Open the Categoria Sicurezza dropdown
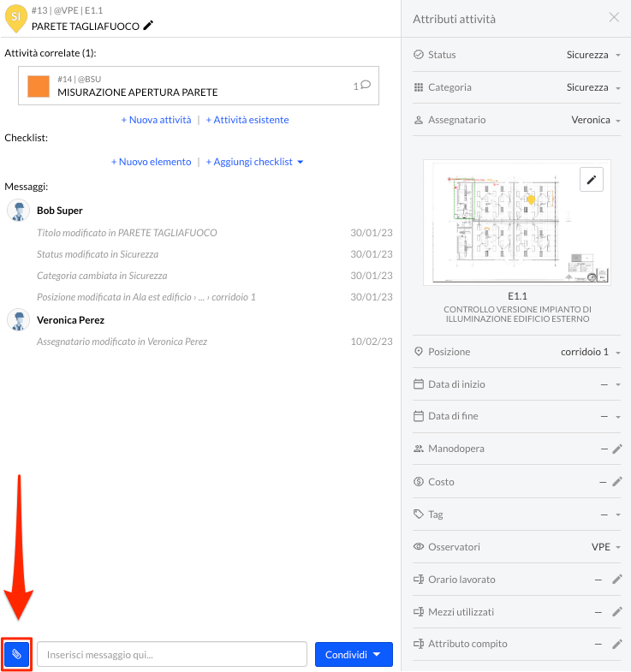This screenshot has height=672, width=631. pos(593,87)
